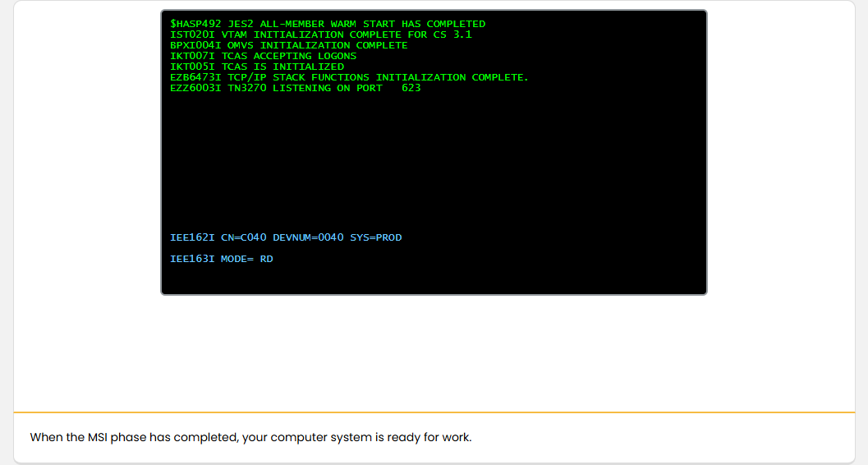Click the $HASP492 JES2 warm start message line

(x=328, y=25)
